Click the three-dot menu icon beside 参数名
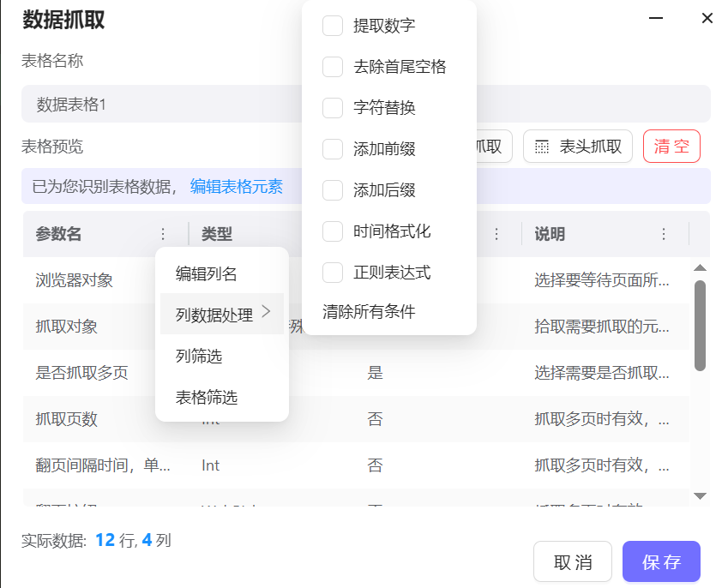This screenshot has width=728, height=588. tap(163, 234)
